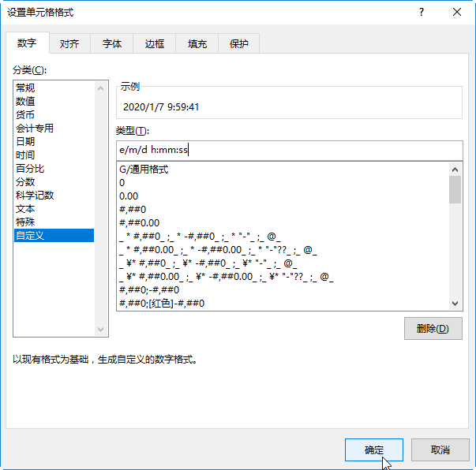Pick 分数 category
Screen dimensions: 476x470
pyautogui.click(x=54, y=182)
